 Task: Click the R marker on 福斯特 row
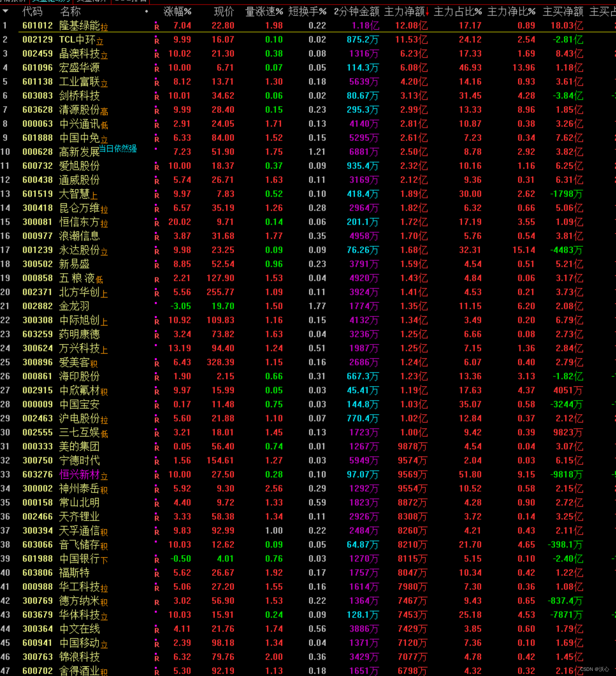(157, 574)
